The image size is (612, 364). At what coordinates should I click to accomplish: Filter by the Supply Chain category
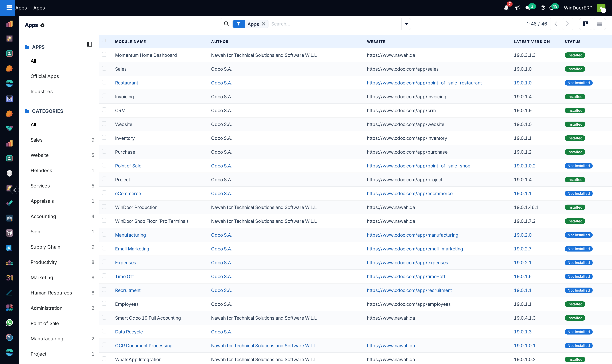pos(45,247)
